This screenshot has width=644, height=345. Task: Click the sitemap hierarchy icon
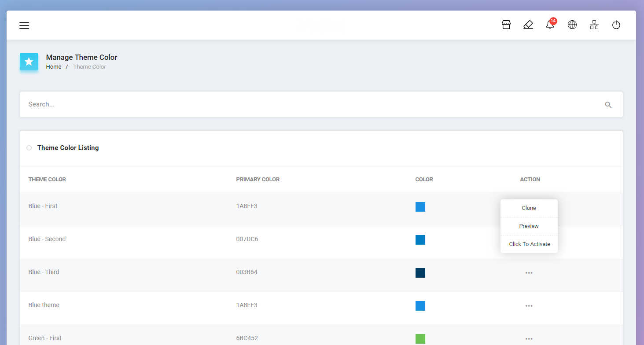[594, 25]
